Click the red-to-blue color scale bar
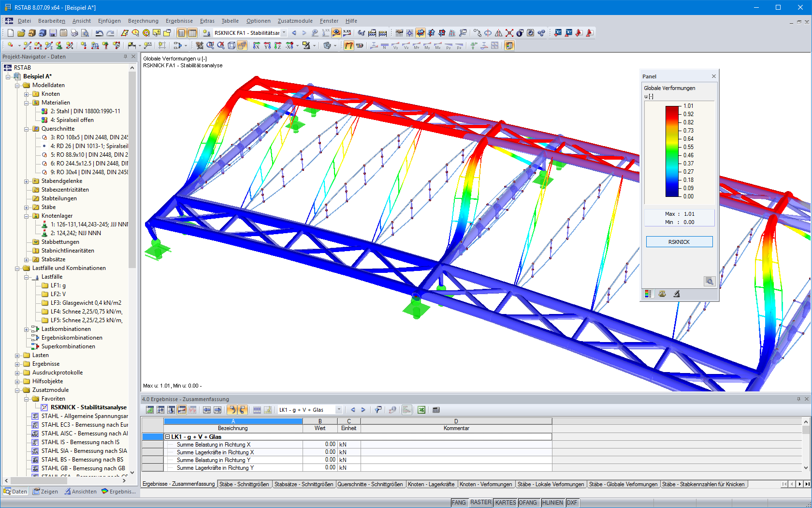This screenshot has width=812, height=508. tap(673, 151)
